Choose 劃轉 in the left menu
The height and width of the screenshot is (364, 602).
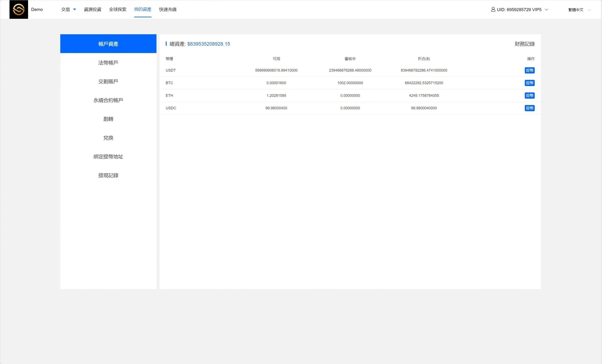coord(108,119)
